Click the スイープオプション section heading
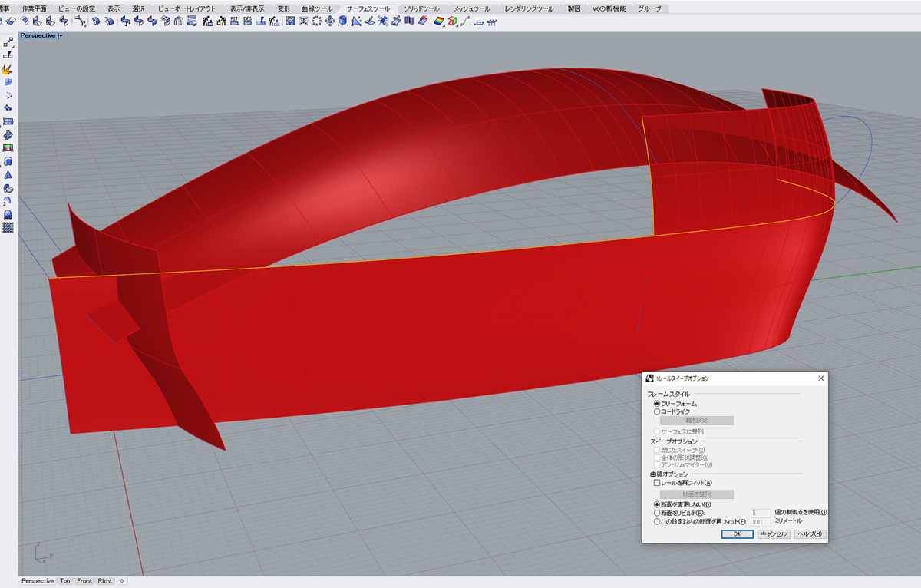This screenshot has height=588, width=921. (672, 441)
